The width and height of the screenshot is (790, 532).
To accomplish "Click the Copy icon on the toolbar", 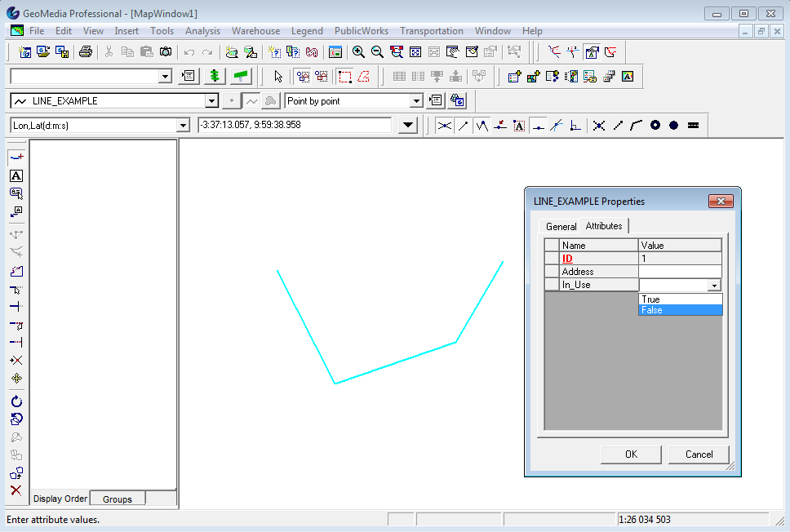I will pyautogui.click(x=128, y=51).
